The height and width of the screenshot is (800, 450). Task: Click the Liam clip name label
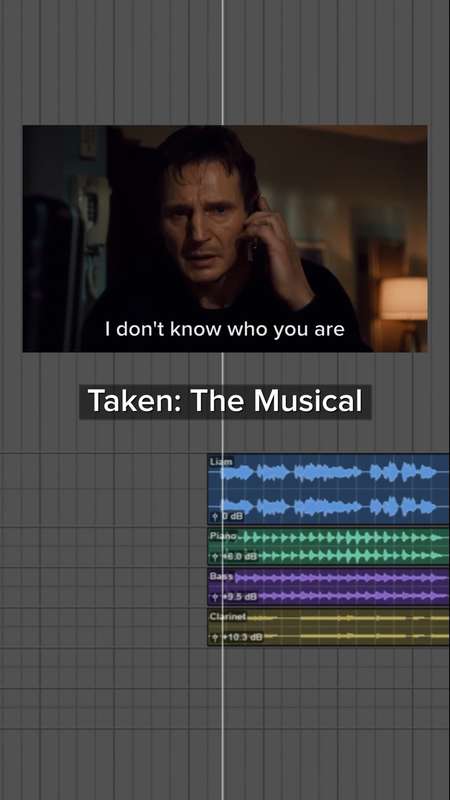221,461
